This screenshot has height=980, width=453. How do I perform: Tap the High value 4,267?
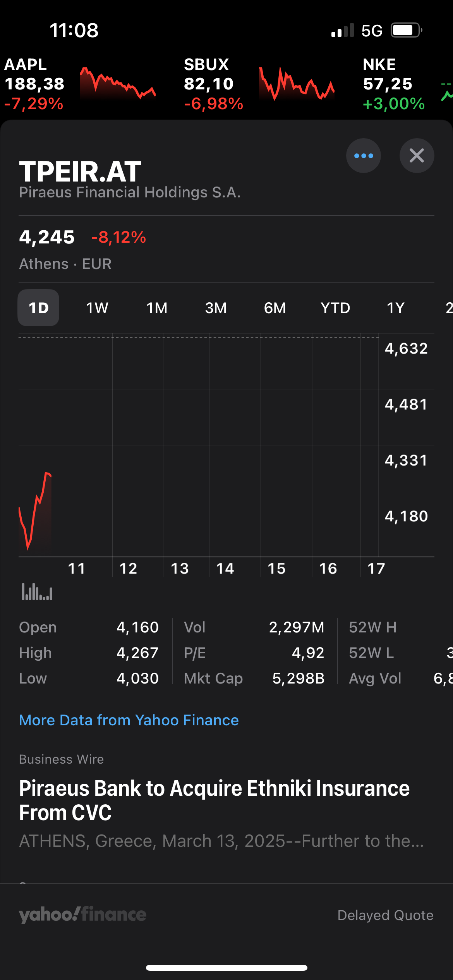click(x=137, y=653)
